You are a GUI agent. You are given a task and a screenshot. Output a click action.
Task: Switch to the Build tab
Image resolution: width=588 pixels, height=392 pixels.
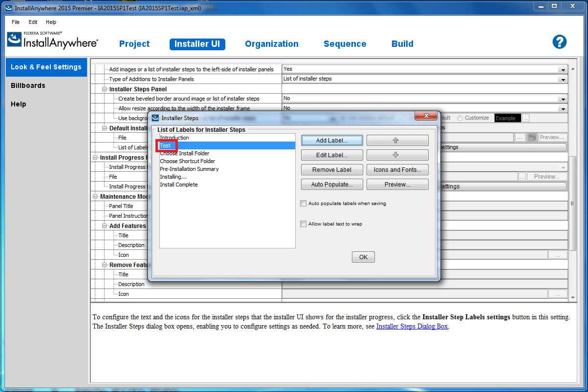(x=403, y=44)
